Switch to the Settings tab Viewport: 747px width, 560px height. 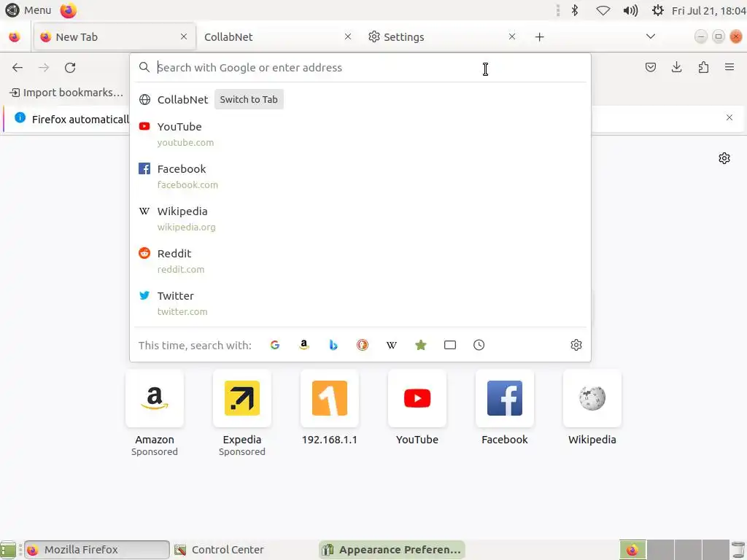(x=442, y=36)
